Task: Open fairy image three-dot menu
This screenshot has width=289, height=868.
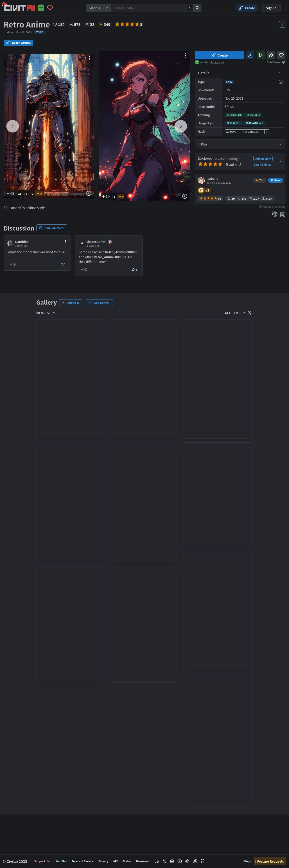Action: [185, 55]
